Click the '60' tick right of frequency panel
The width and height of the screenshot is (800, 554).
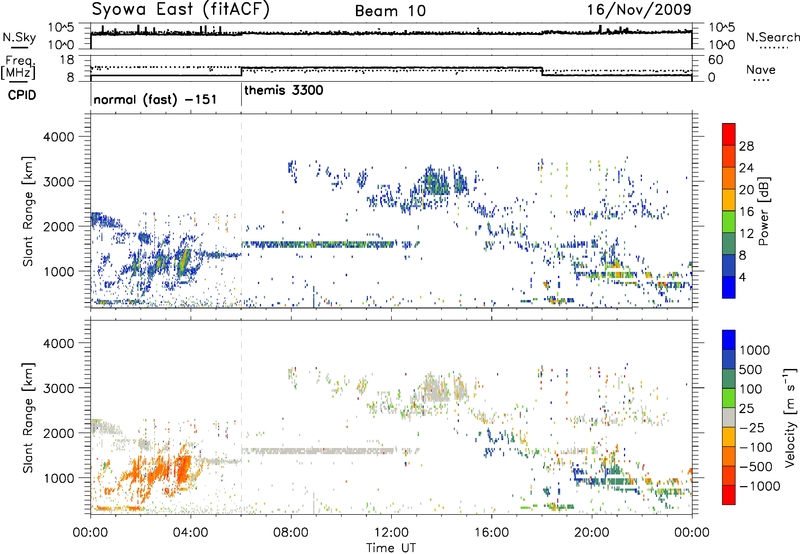tap(715, 60)
